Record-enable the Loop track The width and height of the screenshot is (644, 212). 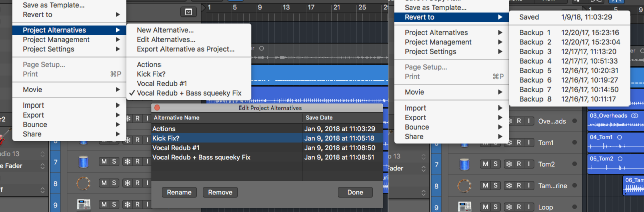[x=520, y=207]
